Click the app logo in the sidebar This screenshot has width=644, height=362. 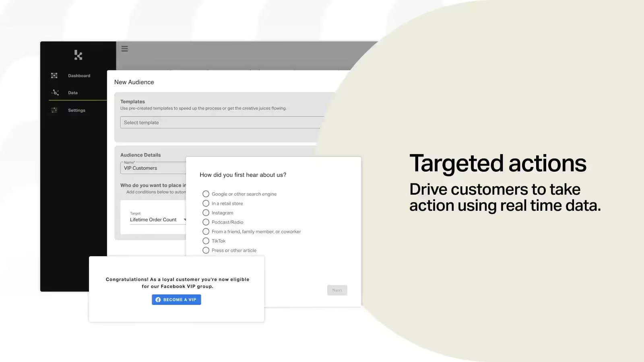(x=78, y=55)
